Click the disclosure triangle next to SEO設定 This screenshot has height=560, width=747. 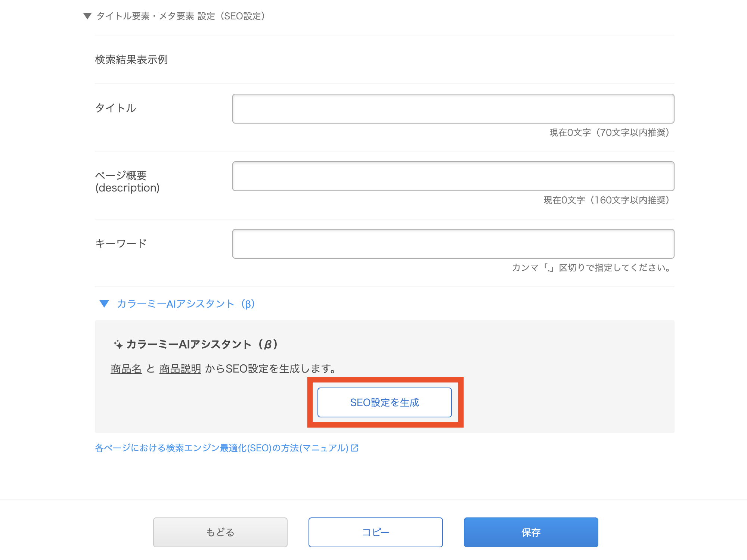point(87,16)
